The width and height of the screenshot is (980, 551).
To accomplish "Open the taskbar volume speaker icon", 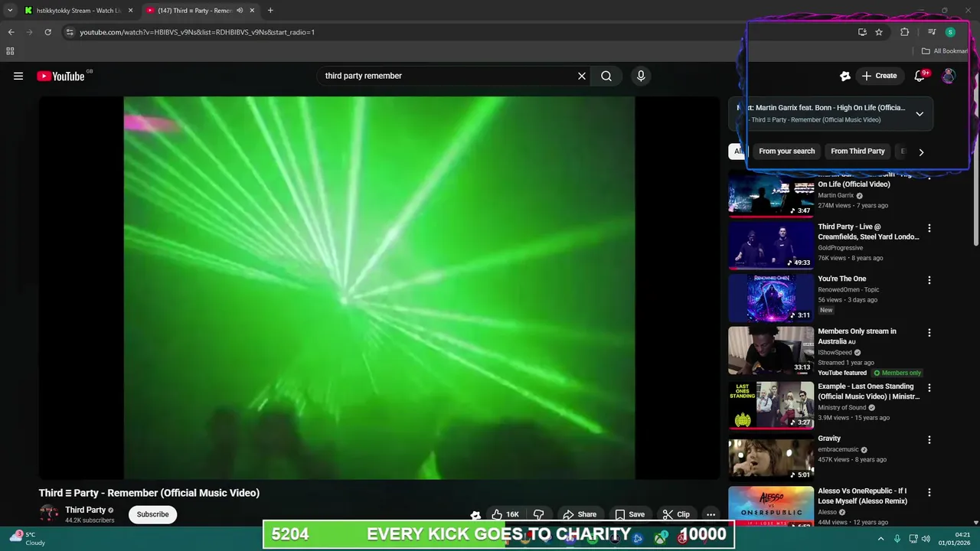I will 926,539.
